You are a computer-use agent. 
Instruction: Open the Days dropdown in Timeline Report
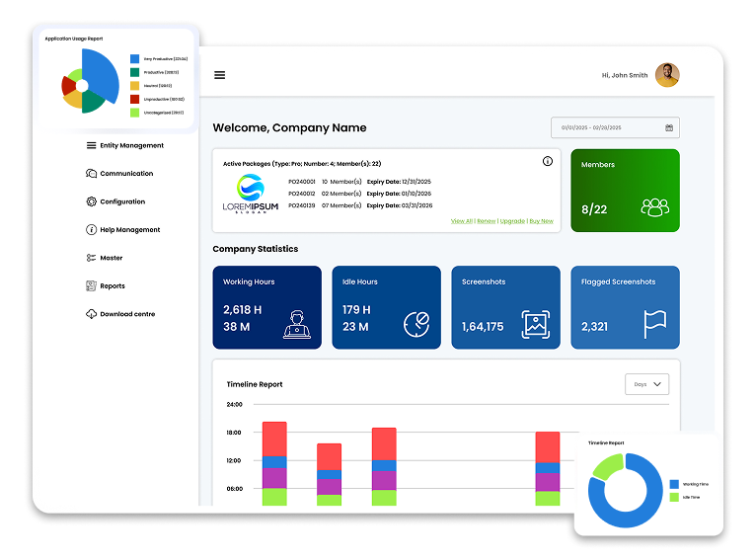pyautogui.click(x=646, y=384)
